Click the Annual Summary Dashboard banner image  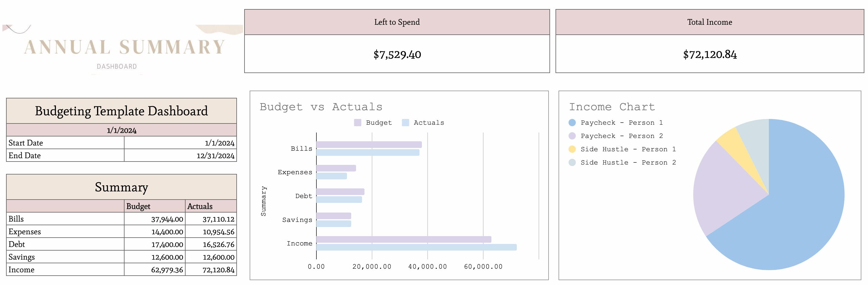123,50
